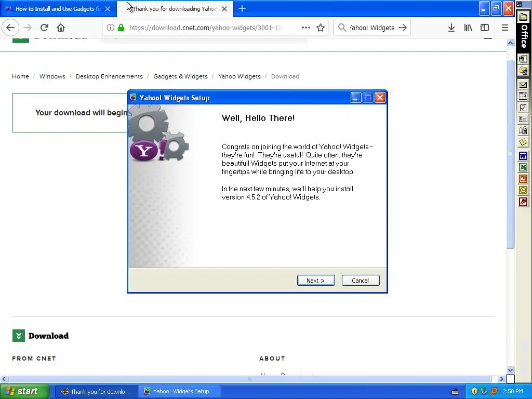Close the Yahoo! Widgets Setup dialog
This screenshot has width=532, height=399.
point(380,98)
